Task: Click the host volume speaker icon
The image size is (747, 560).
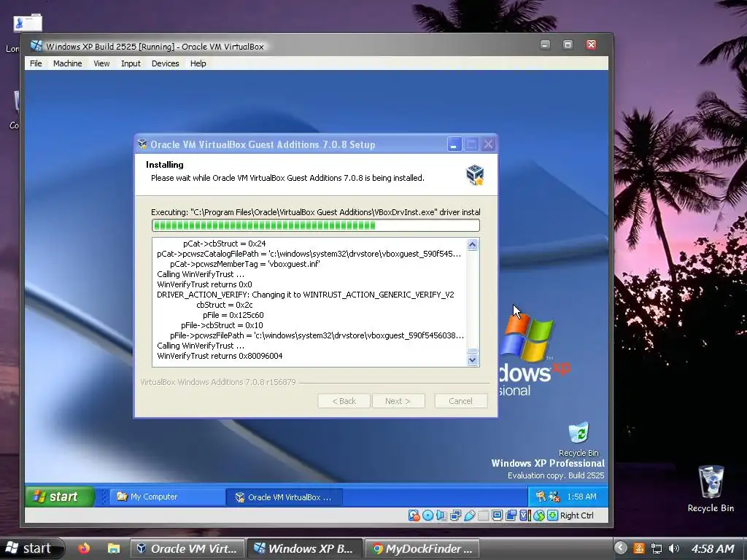Action: pyautogui.click(x=673, y=548)
